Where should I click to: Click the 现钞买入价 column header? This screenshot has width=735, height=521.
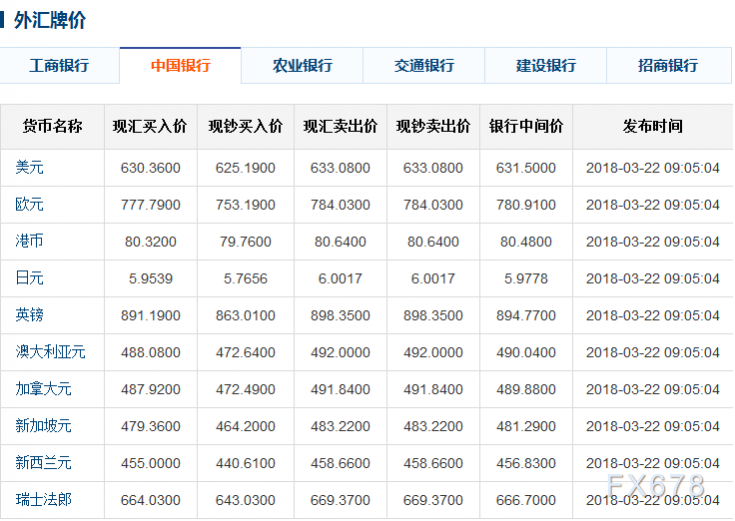pos(245,127)
